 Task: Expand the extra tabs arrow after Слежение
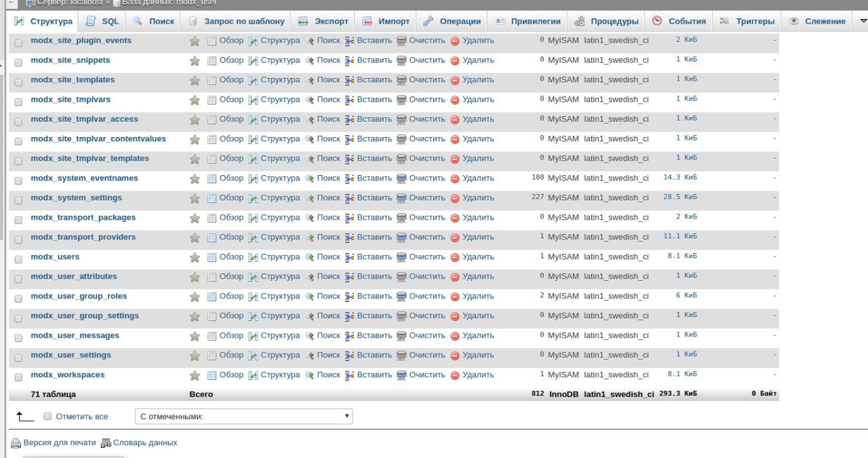(x=863, y=21)
